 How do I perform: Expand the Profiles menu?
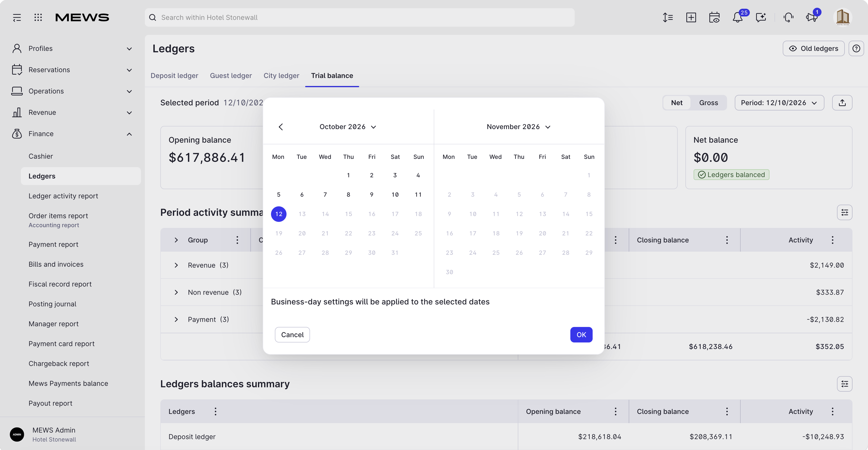pyautogui.click(x=72, y=48)
